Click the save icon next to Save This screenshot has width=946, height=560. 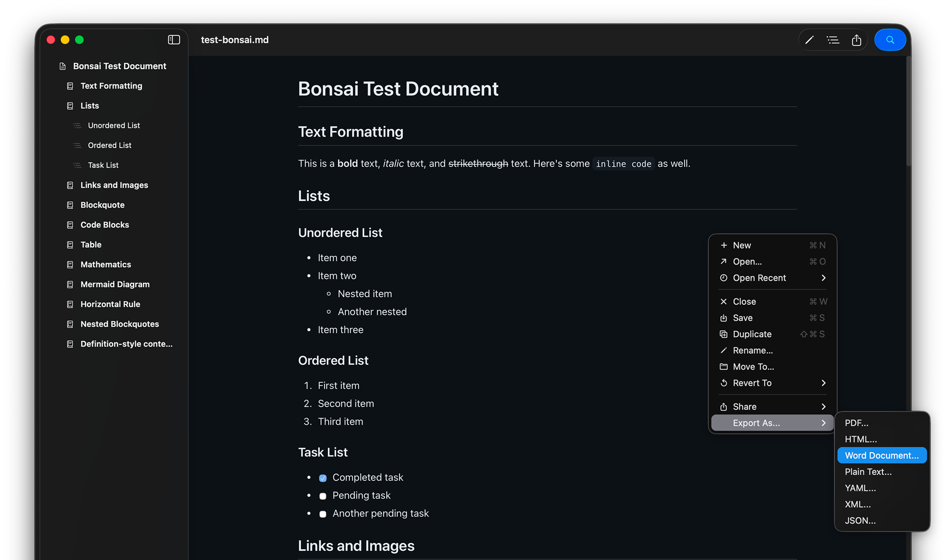(723, 318)
